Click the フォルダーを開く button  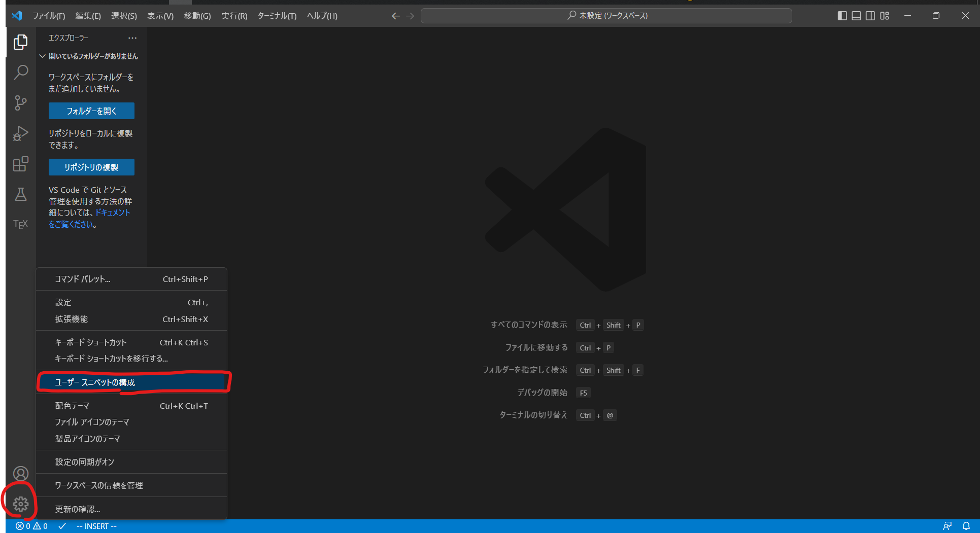pos(91,111)
